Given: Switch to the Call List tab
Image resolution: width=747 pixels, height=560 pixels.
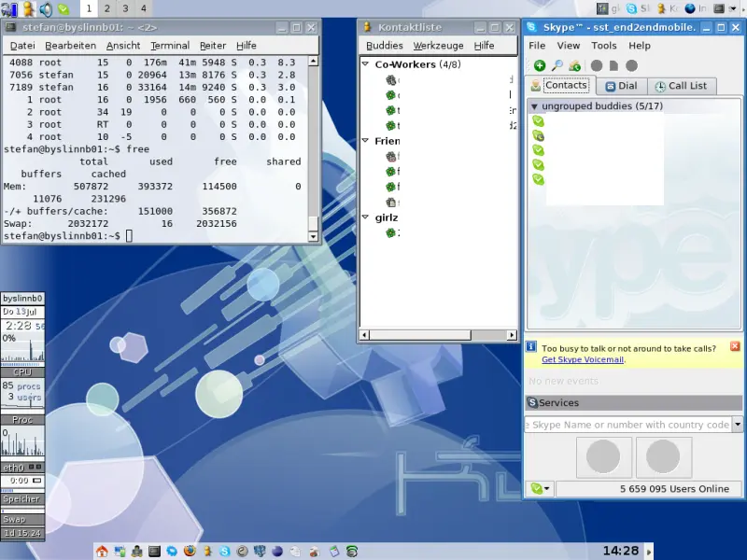Looking at the screenshot, I should [x=681, y=86].
